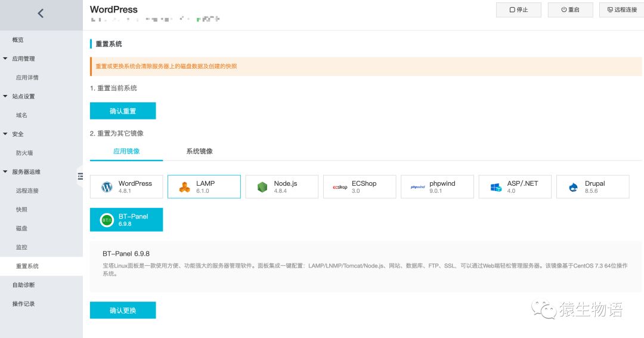This screenshot has width=644, height=338.
Task: Click the 远程连接 button at top right
Action: (x=622, y=10)
